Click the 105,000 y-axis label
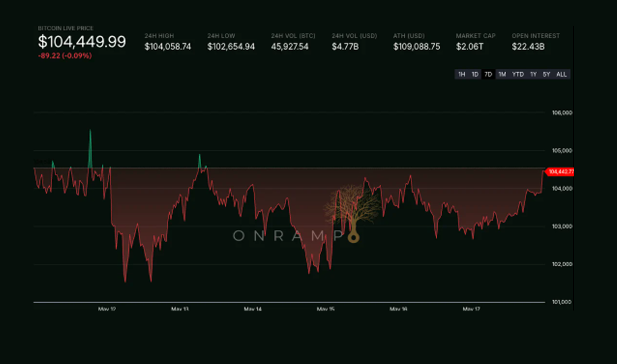This screenshot has width=617, height=364. click(562, 151)
